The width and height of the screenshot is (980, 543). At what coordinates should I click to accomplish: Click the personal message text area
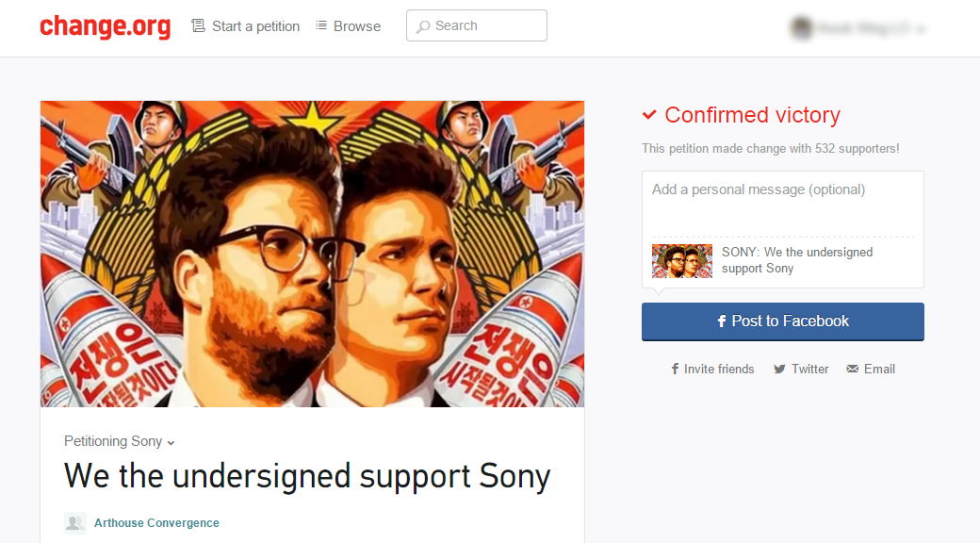point(782,203)
